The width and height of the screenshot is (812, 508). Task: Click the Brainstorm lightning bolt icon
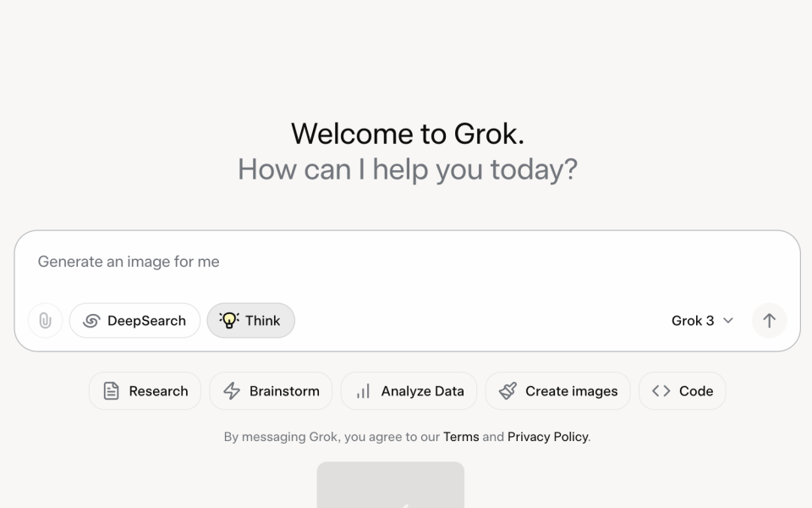click(x=231, y=391)
